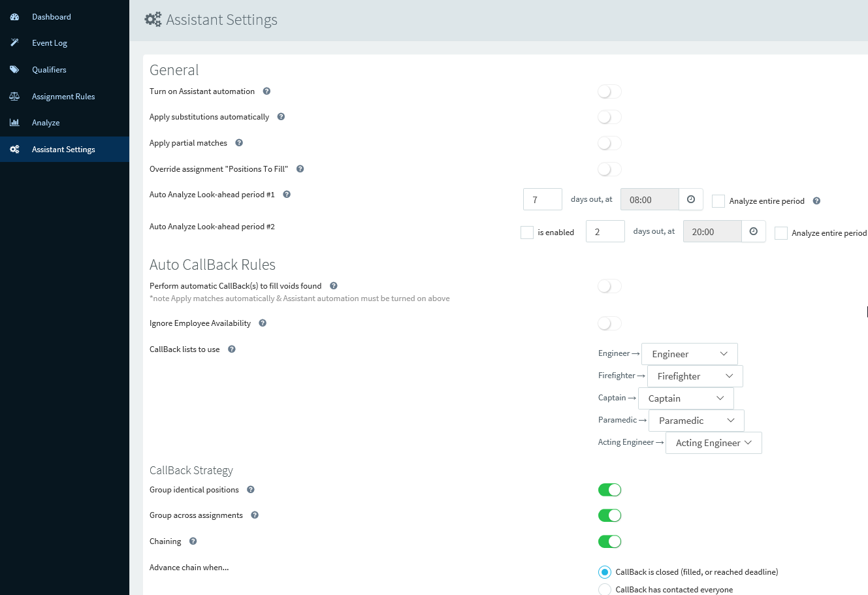Image resolution: width=868 pixels, height=595 pixels.
Task: Open the Engineer CallBack list dropdown
Action: [690, 354]
